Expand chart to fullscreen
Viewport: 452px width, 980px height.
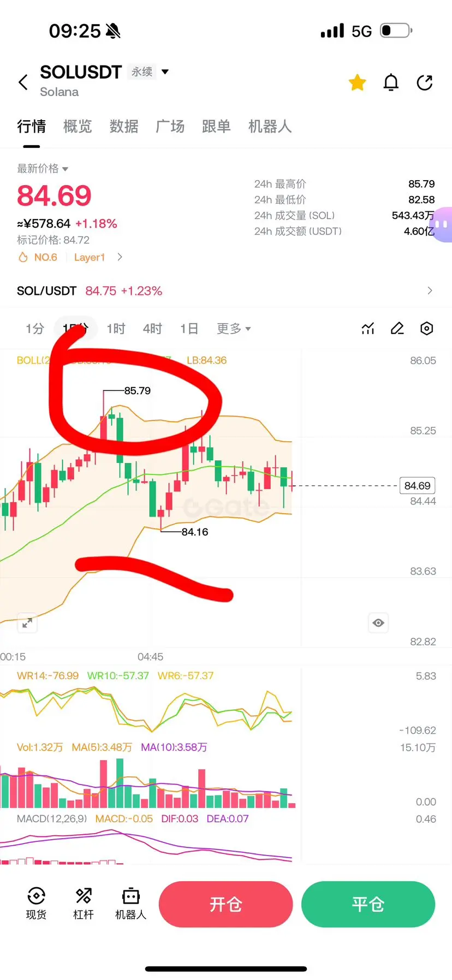[27, 623]
